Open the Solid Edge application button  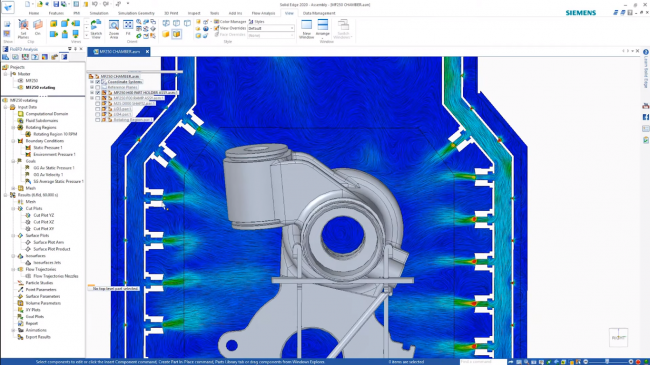pyautogui.click(x=8, y=7)
